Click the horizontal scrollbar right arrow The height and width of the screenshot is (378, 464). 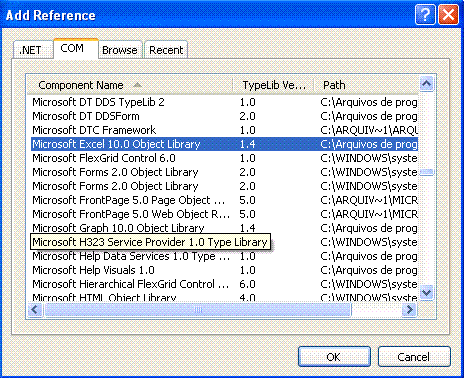click(409, 310)
